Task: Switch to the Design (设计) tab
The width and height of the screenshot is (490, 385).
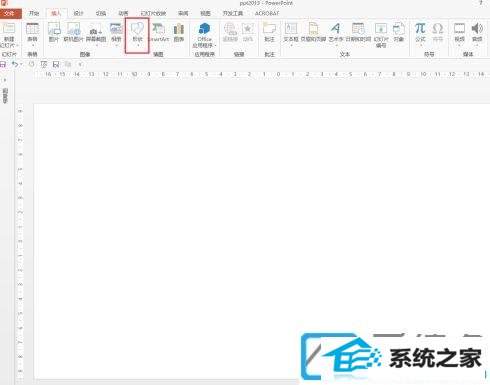Action: point(78,13)
